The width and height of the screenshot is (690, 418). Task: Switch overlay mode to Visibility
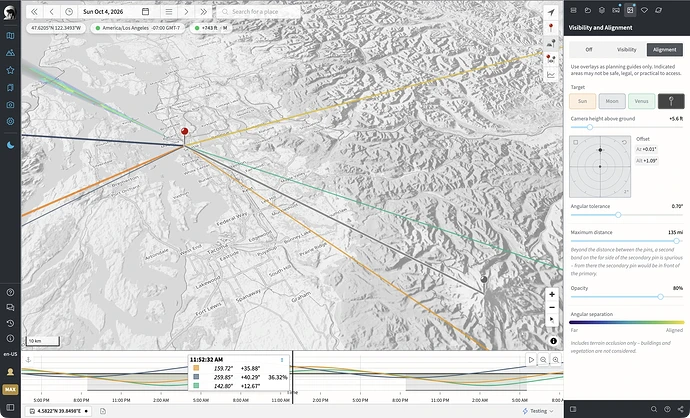click(627, 49)
